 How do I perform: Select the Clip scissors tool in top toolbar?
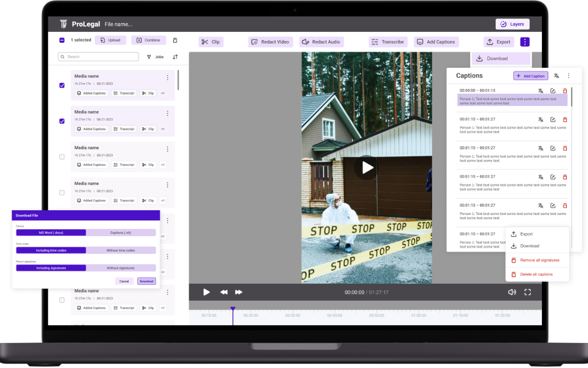pyautogui.click(x=211, y=42)
